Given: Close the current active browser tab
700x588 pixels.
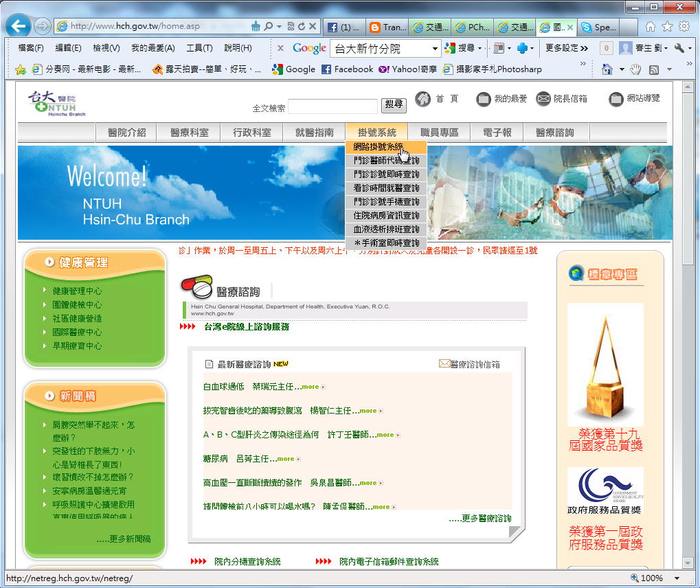Looking at the screenshot, I should point(570,27).
